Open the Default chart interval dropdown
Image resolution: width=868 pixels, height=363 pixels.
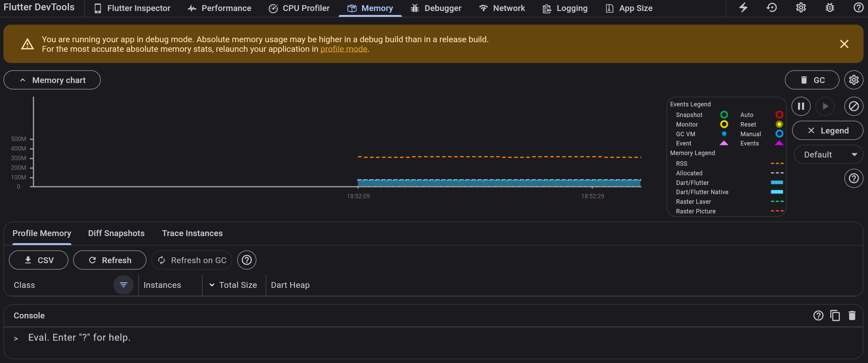coord(829,155)
